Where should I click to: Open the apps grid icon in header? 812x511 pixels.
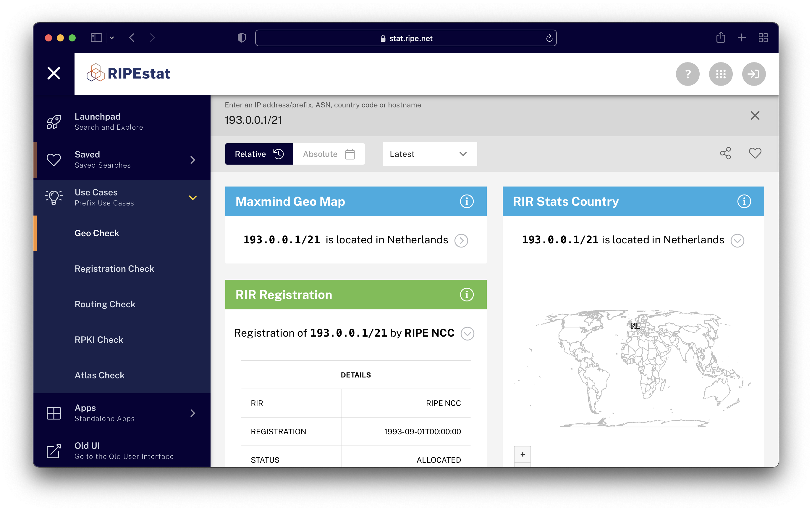[x=720, y=74]
